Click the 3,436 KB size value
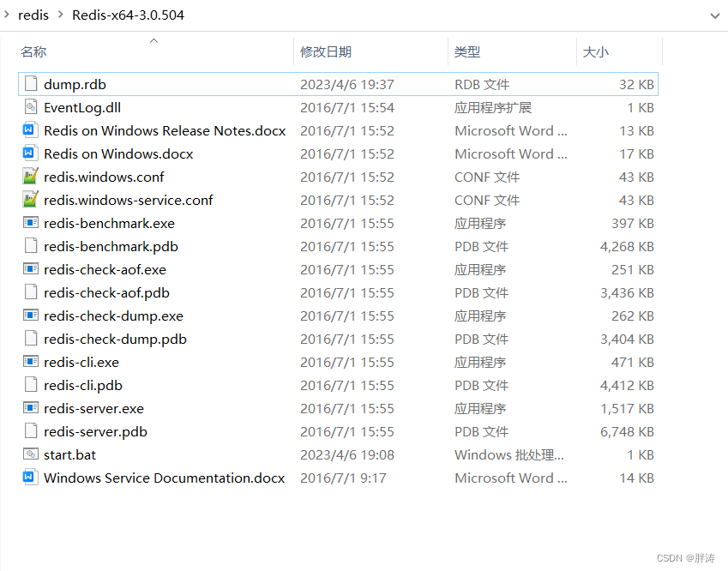Image resolution: width=728 pixels, height=571 pixels. (627, 293)
